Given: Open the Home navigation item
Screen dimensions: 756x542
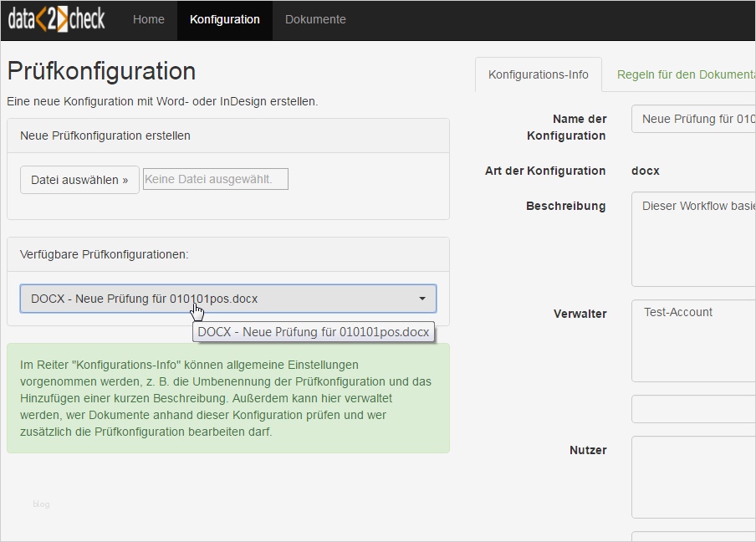Looking at the screenshot, I should click(149, 19).
